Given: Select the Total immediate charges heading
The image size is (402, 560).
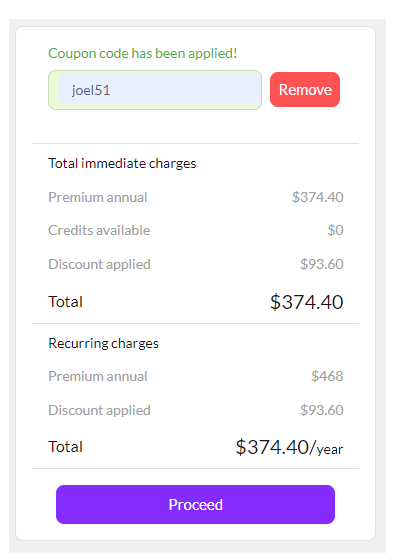Looking at the screenshot, I should coord(122,163).
